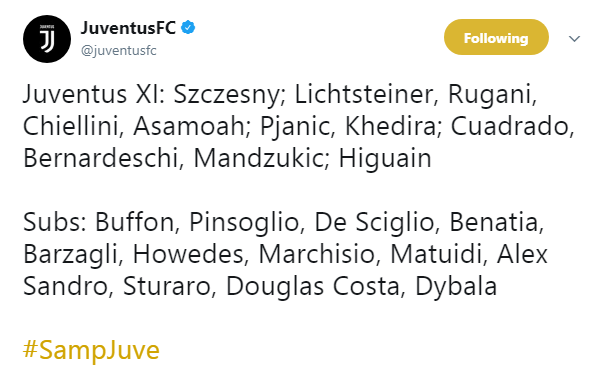
Task: Click the blue verified checkmark badge
Action: click(x=188, y=28)
